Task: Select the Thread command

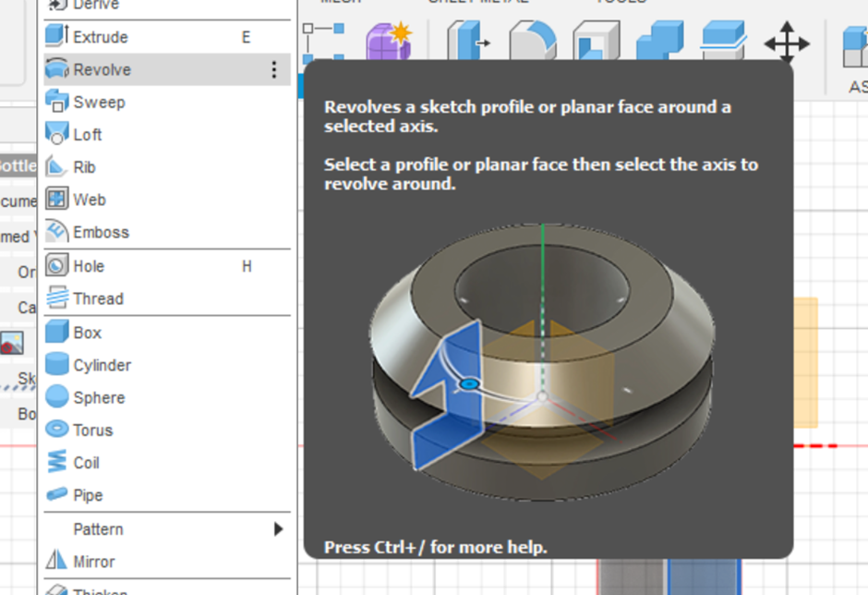Action: pos(166,298)
